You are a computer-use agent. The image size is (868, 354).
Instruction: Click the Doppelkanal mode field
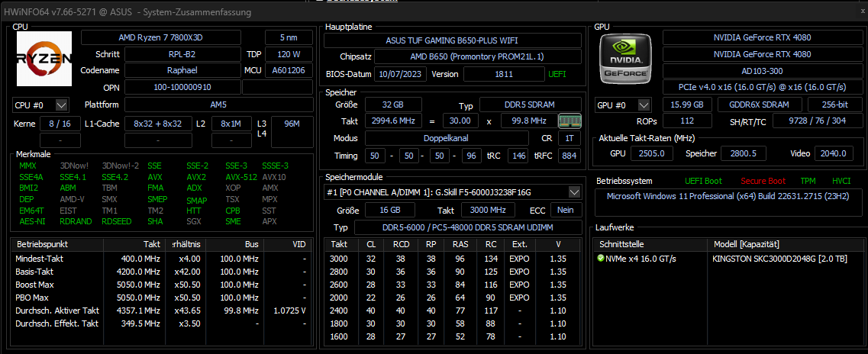coord(445,138)
